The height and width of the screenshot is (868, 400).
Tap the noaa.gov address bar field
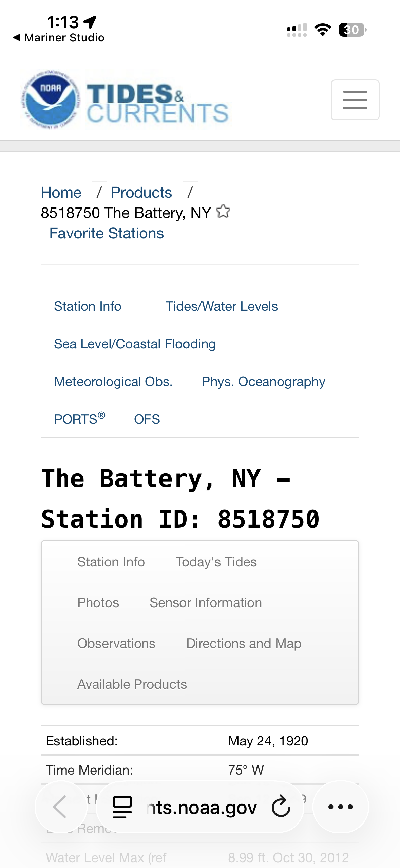pyautogui.click(x=202, y=807)
